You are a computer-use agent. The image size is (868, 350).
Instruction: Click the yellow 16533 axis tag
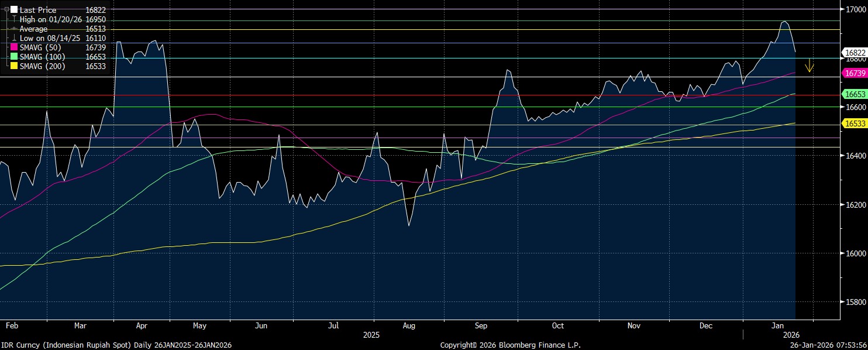pyautogui.click(x=855, y=123)
